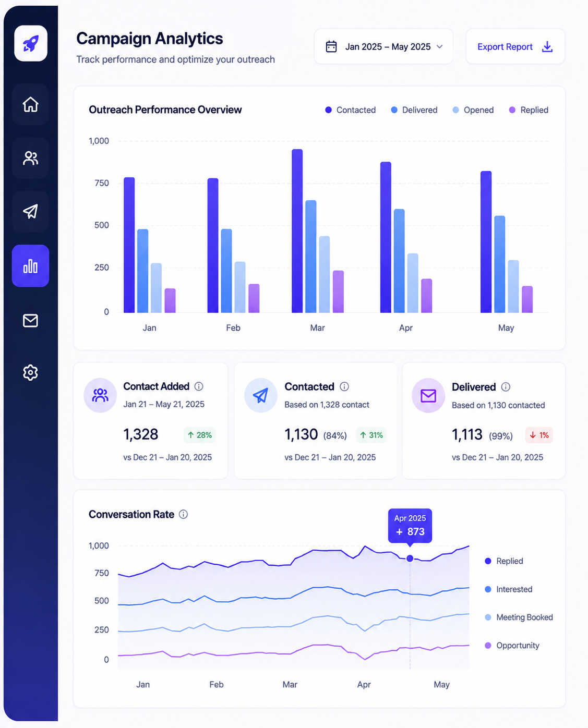
Task: Expand the date range dropdown chevron
Action: [x=440, y=46]
